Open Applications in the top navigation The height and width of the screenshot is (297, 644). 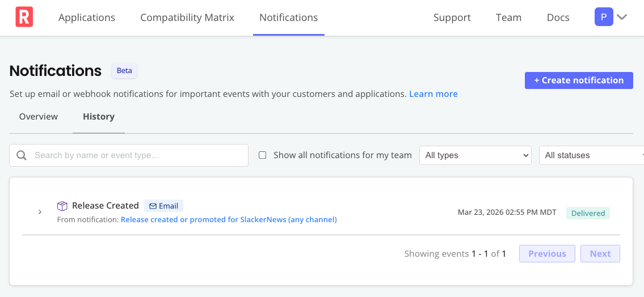[87, 18]
